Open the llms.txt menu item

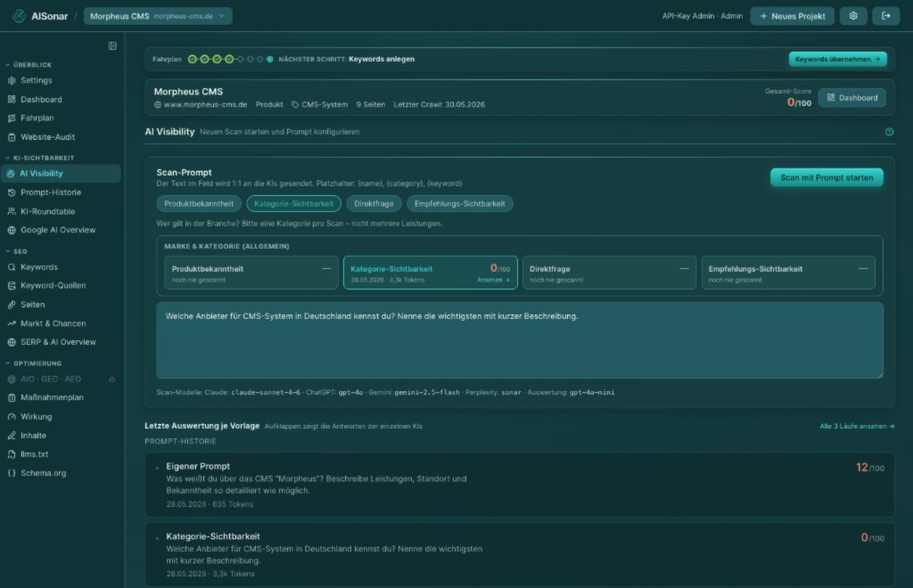[x=61, y=454]
